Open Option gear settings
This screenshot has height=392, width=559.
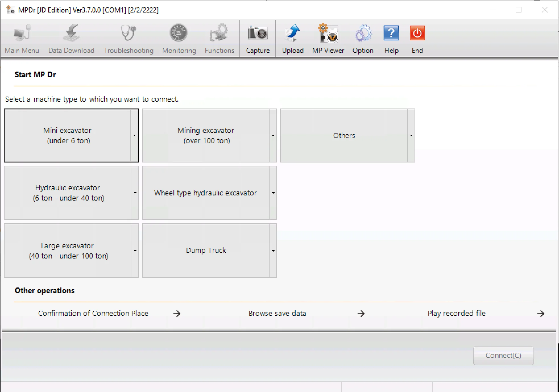[x=363, y=34]
